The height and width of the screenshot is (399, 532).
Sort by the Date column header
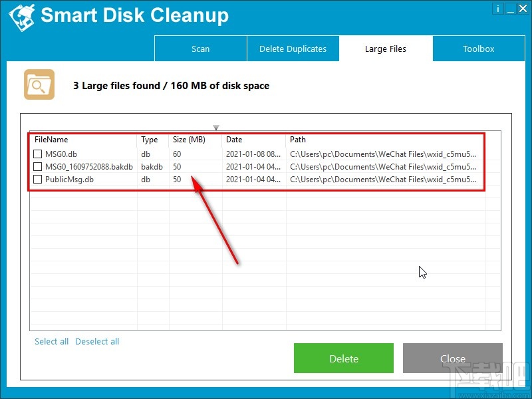pyautogui.click(x=254, y=140)
